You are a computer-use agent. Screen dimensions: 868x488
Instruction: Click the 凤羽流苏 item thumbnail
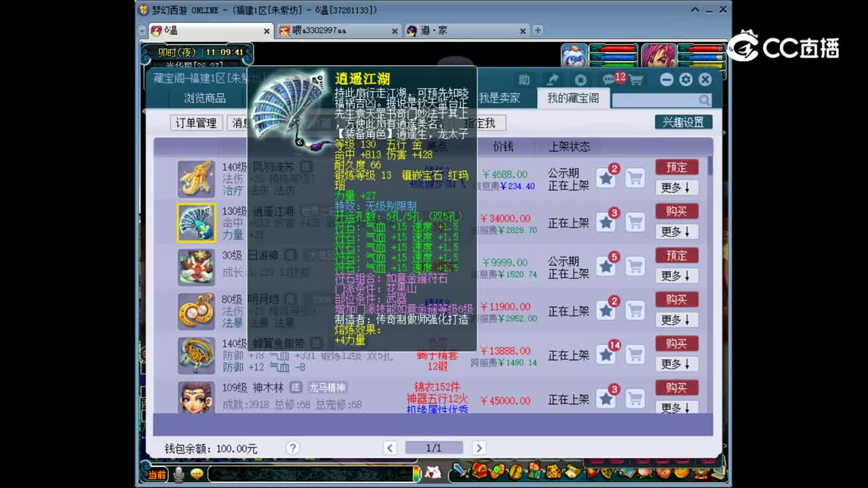point(197,179)
